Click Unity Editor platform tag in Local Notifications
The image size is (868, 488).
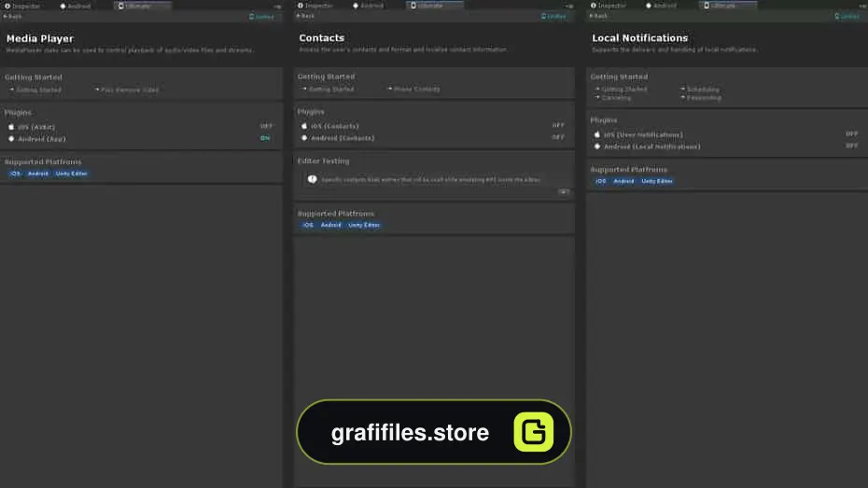pyautogui.click(x=656, y=181)
